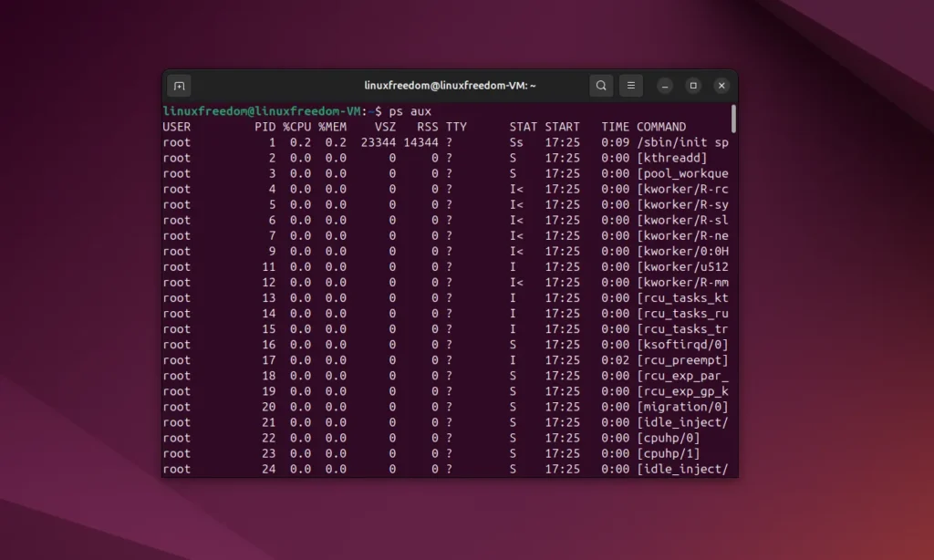Click the [kworker/R-rc process name
Viewport: 934px width, 560px height.
pos(682,189)
